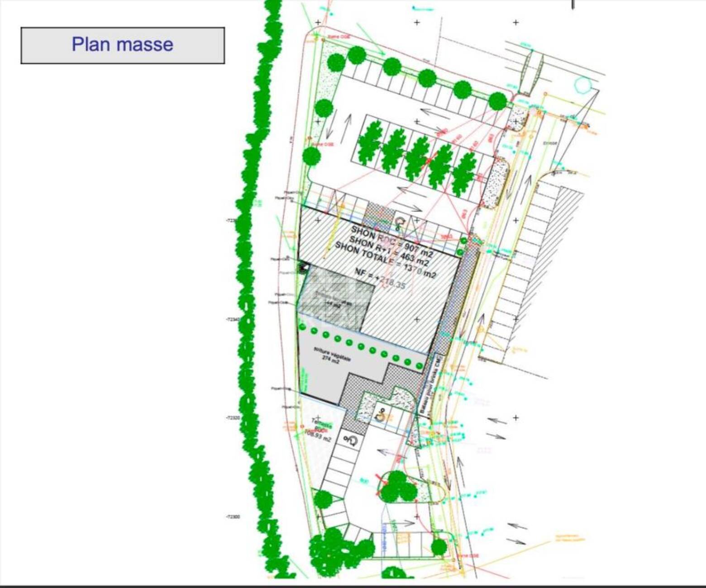
Task: Click the wheelchair symbol beside the dotted planting bed
Action: point(382,413)
